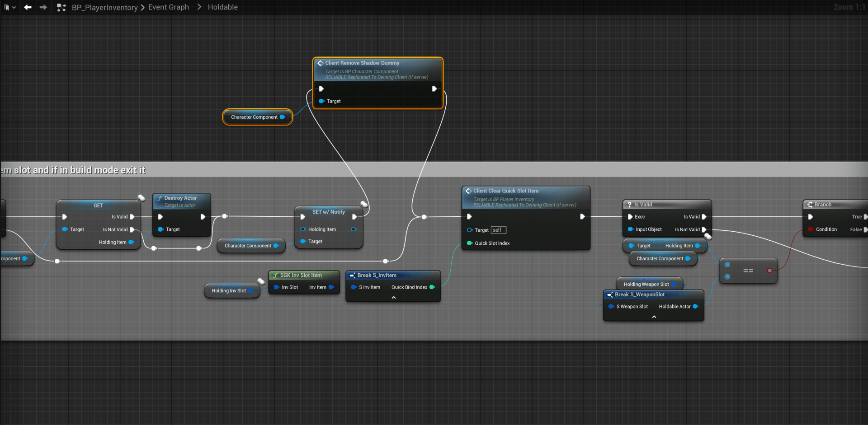Select the Client Remove Shadow Dummy node header
This screenshot has height=425, width=868.
(x=362, y=63)
